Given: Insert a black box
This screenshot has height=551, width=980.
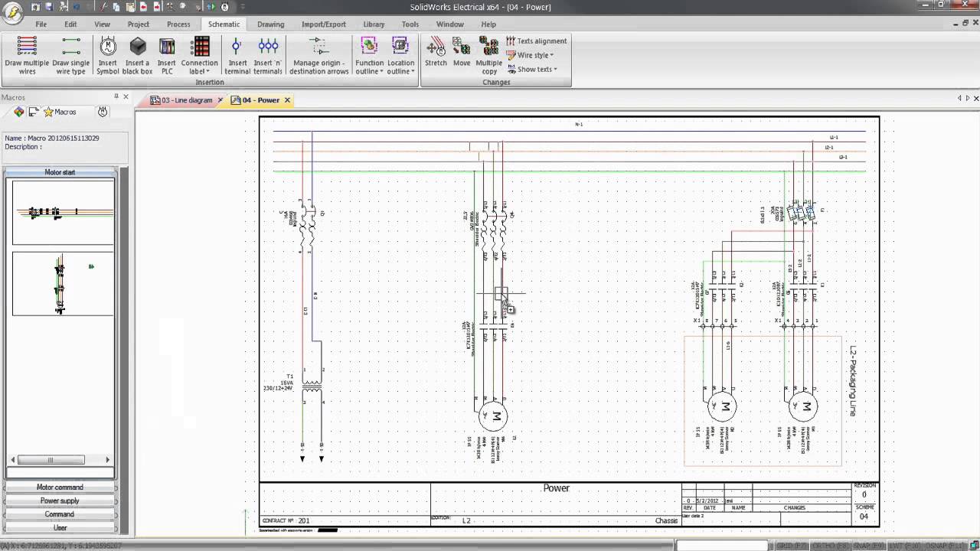Looking at the screenshot, I should coord(137,56).
